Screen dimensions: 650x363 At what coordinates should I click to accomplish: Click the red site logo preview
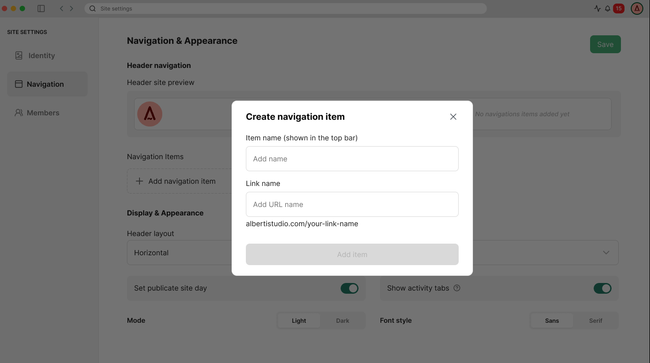(x=150, y=114)
